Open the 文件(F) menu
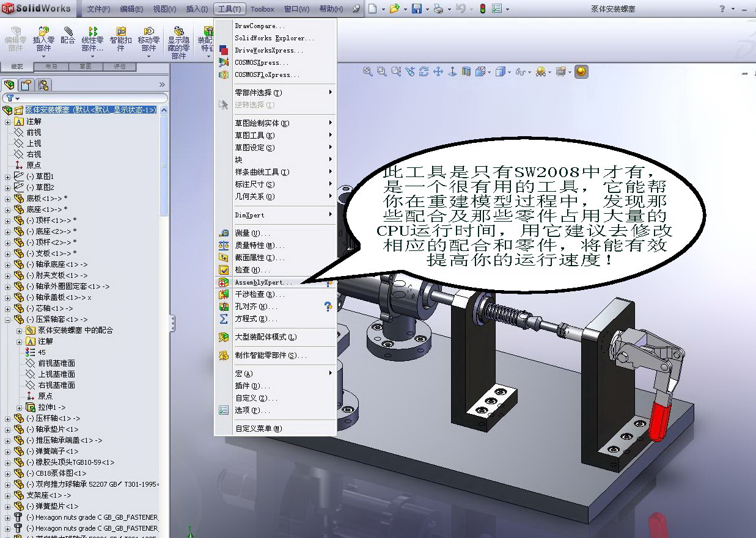Viewport: 756px width, 538px height. pos(98,9)
